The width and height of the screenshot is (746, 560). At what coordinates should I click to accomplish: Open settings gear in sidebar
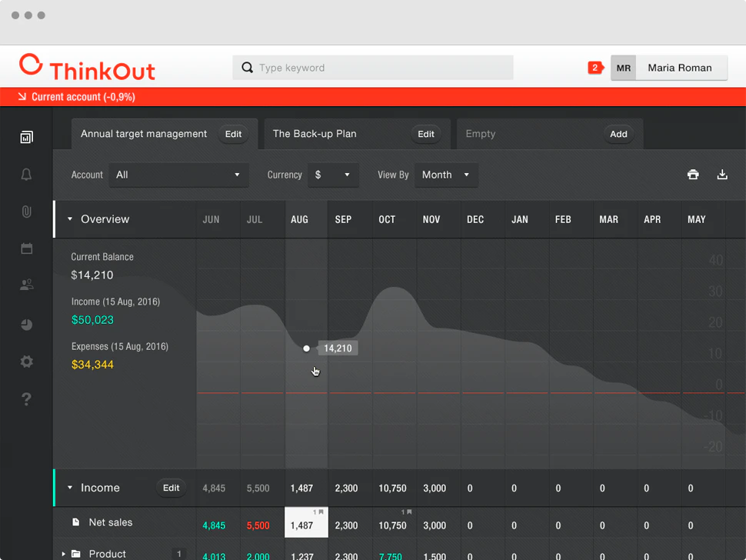tap(27, 362)
